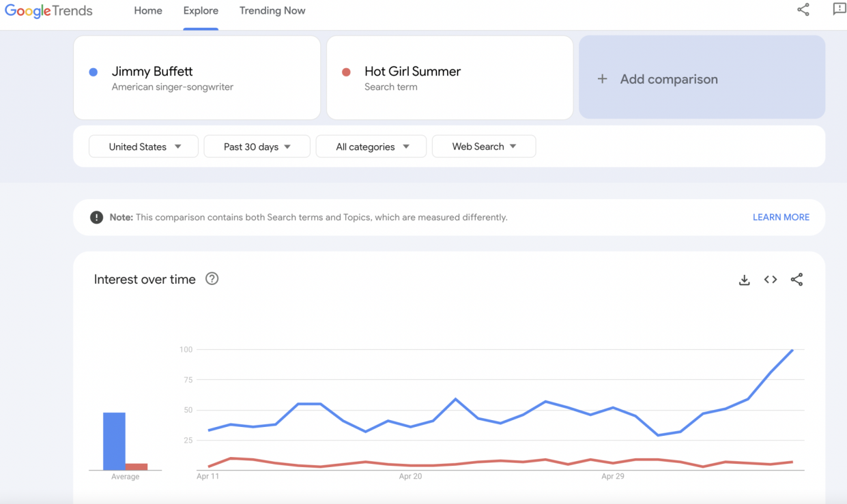Click the plus icon in Add comparison

coord(603,79)
